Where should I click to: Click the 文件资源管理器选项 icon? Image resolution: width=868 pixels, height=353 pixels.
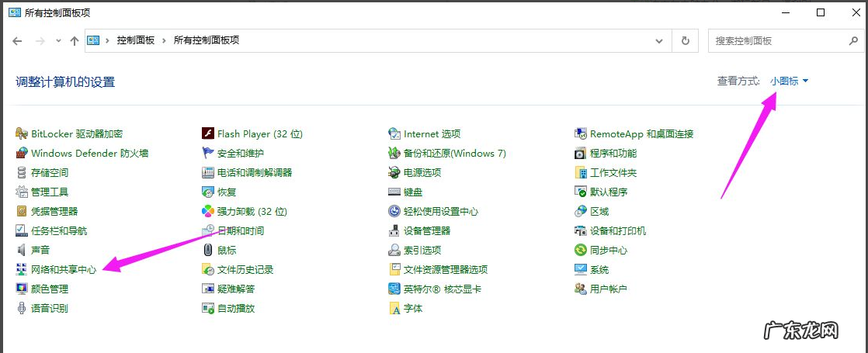coord(394,269)
